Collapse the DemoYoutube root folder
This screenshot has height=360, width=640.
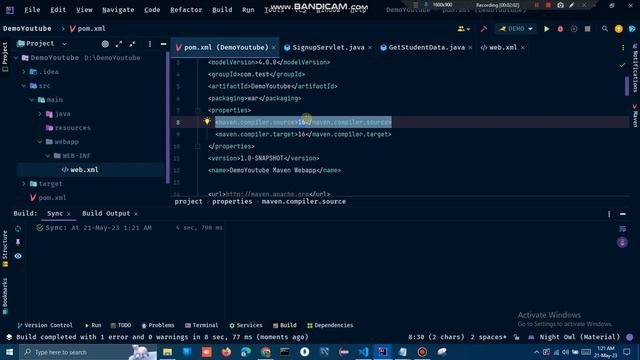point(16,58)
